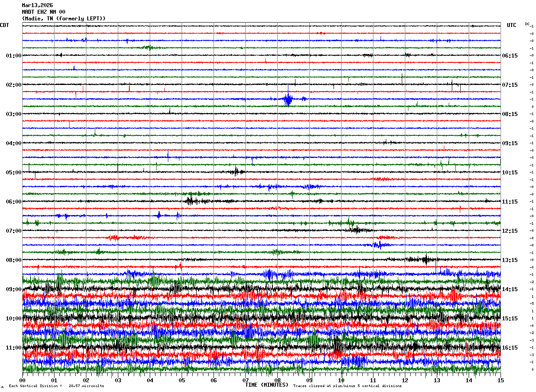Screen dimensions: 536x392
Task: Click the 03 minute tick label
Action: coord(118,380)
